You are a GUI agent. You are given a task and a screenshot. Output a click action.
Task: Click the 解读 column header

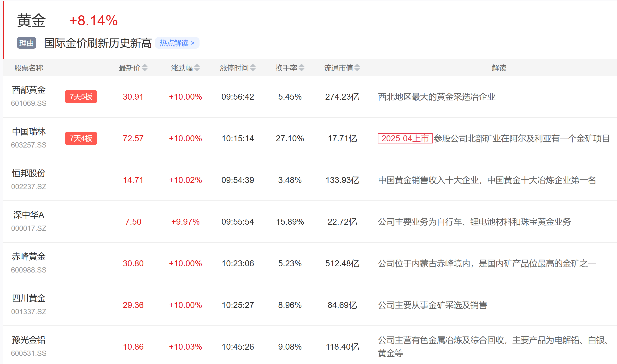point(499,68)
